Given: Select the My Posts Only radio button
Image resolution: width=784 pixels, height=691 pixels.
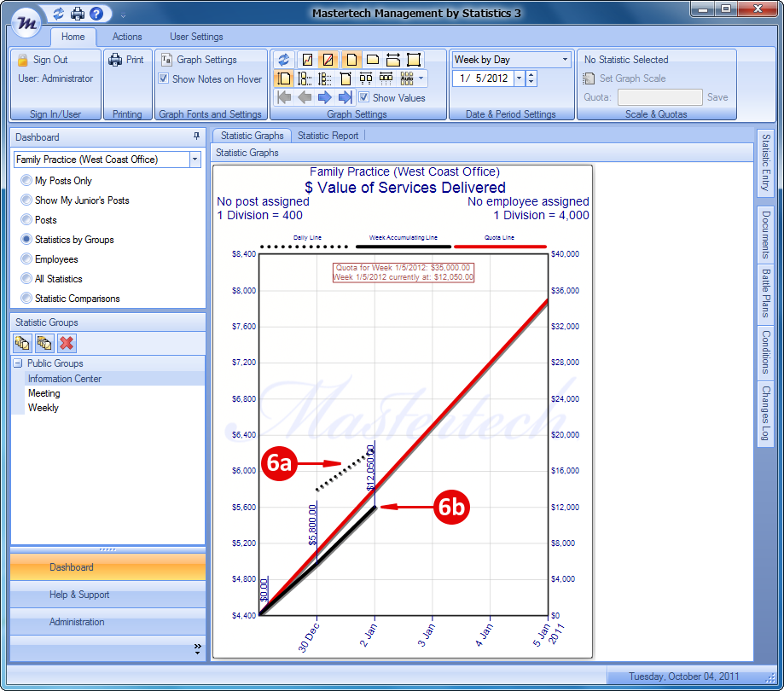Looking at the screenshot, I should pos(26,181).
